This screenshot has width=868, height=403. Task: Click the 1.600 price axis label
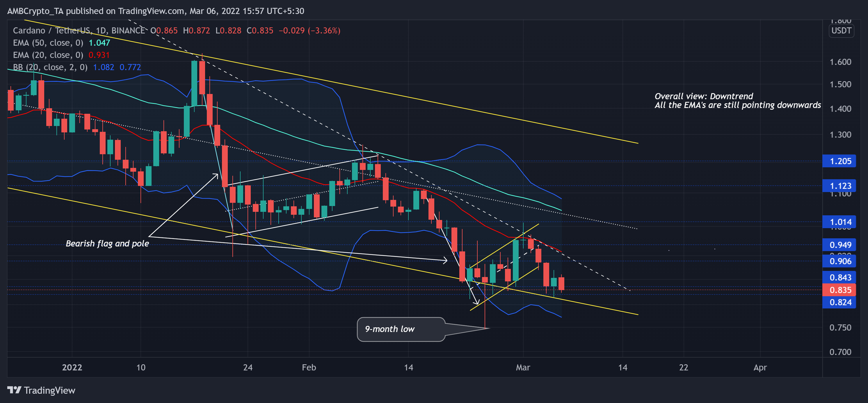(840, 62)
